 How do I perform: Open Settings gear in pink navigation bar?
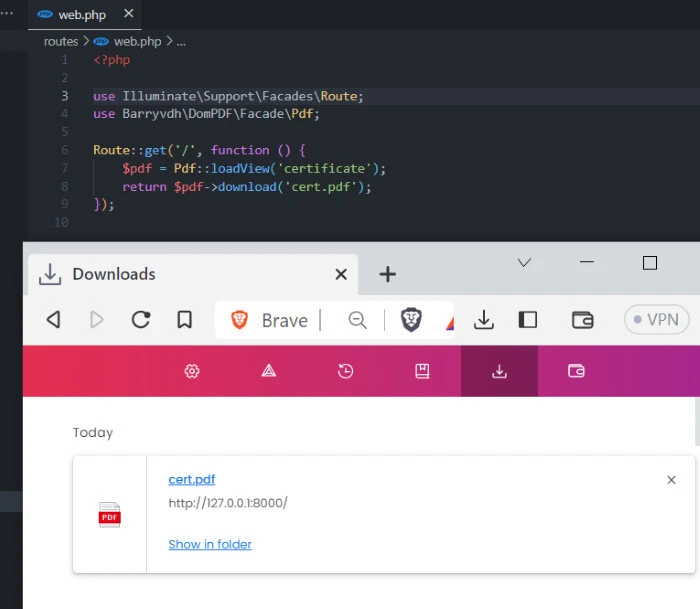click(x=192, y=371)
